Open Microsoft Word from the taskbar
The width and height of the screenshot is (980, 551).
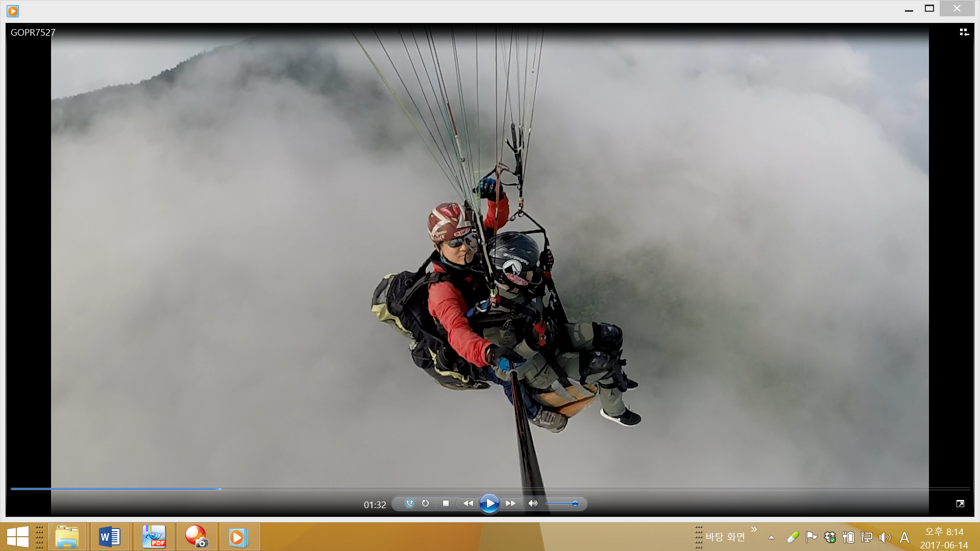pos(110,537)
